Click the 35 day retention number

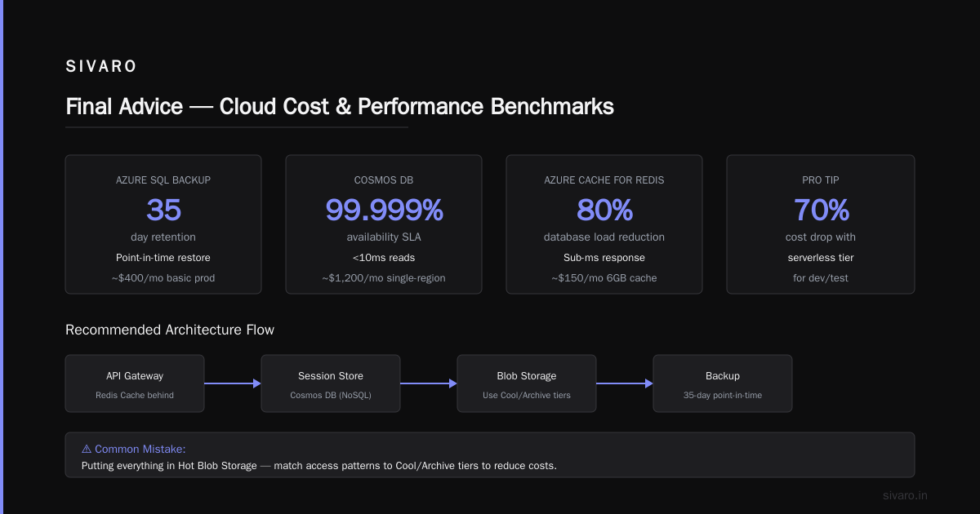(163, 210)
